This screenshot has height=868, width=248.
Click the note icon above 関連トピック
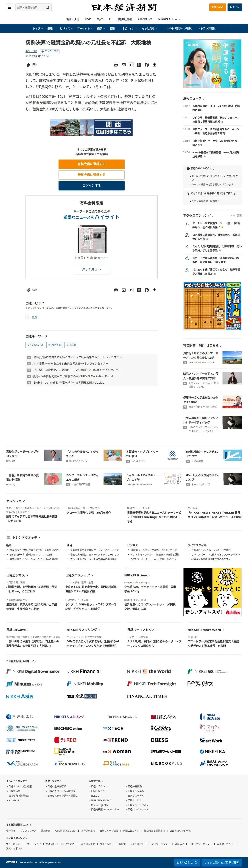click(131, 290)
